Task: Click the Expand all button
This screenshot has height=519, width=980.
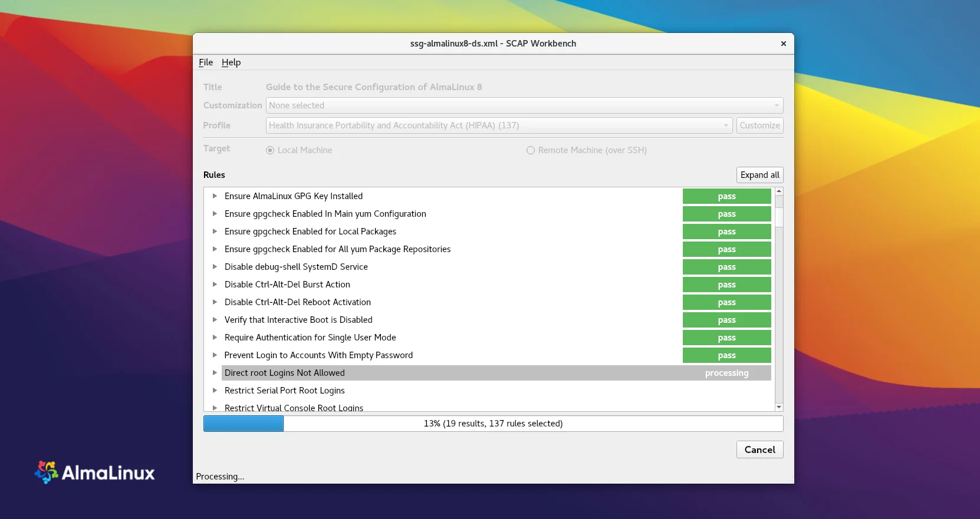Action: tap(759, 175)
